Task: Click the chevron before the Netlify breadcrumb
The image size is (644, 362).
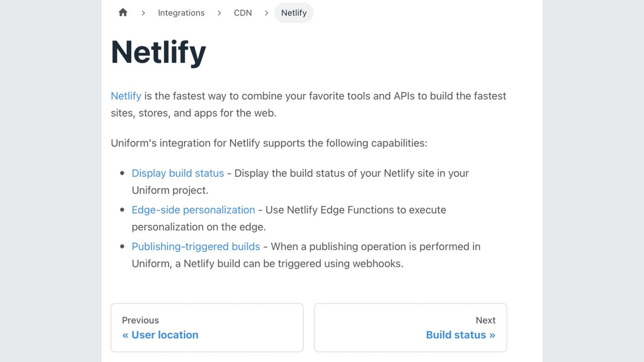Action: point(266,13)
